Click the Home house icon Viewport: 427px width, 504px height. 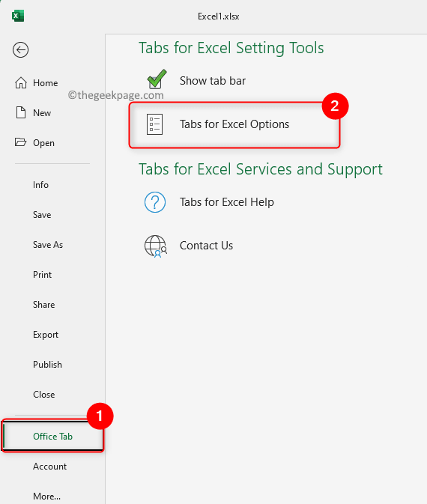click(21, 82)
